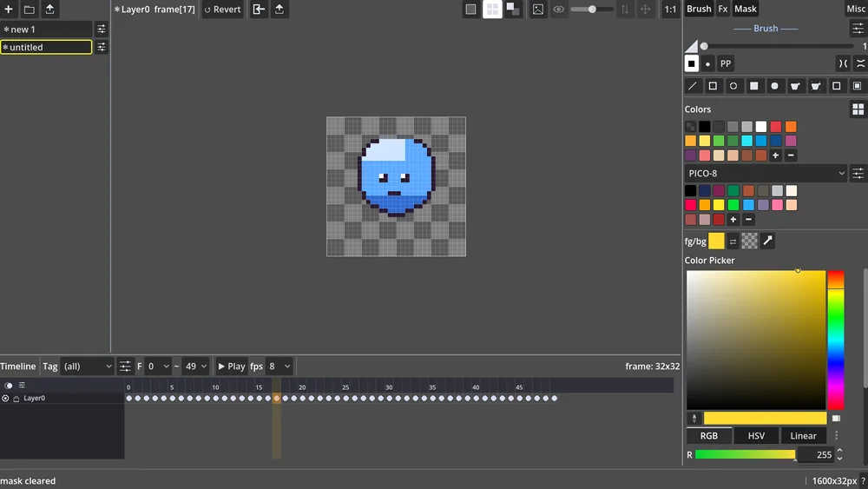Reset zoom with the 1:1 button
The width and height of the screenshot is (868, 489).
[x=670, y=9]
